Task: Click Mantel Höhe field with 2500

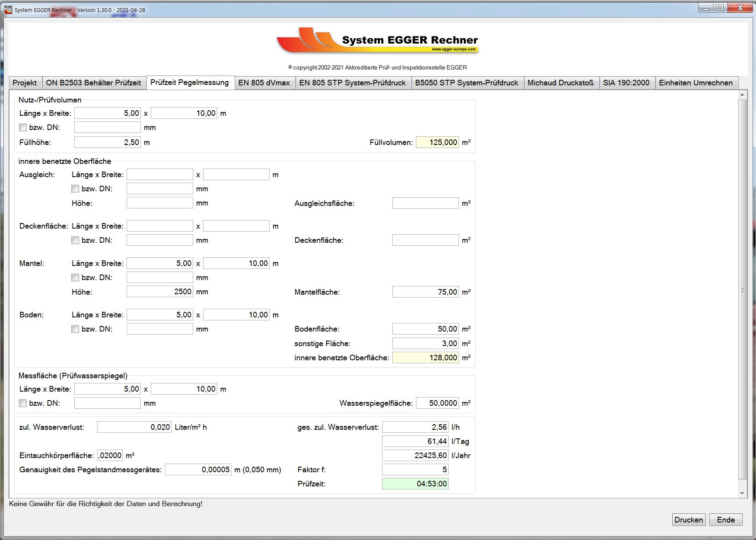Action: coord(160,292)
